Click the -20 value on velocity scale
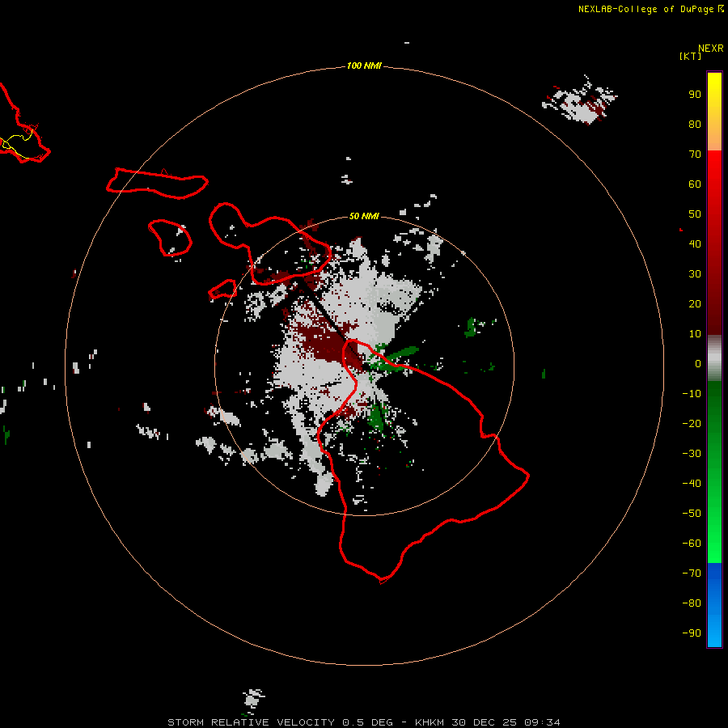 [x=692, y=424]
